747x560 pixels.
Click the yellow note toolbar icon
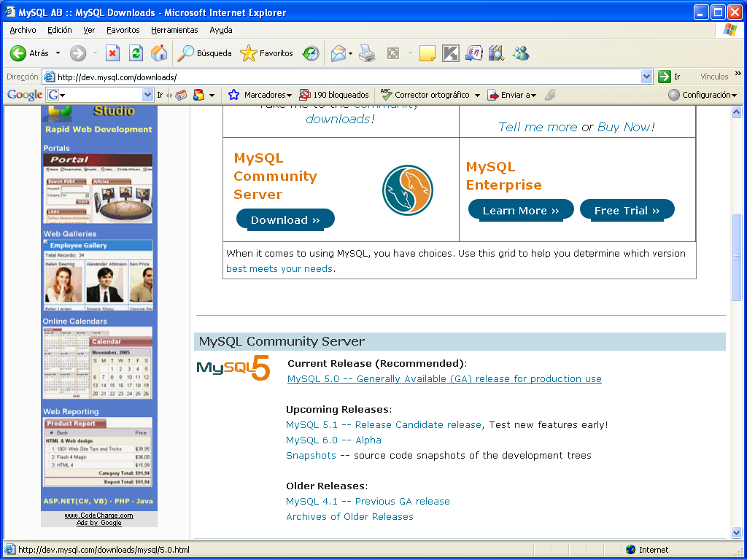pyautogui.click(x=427, y=53)
